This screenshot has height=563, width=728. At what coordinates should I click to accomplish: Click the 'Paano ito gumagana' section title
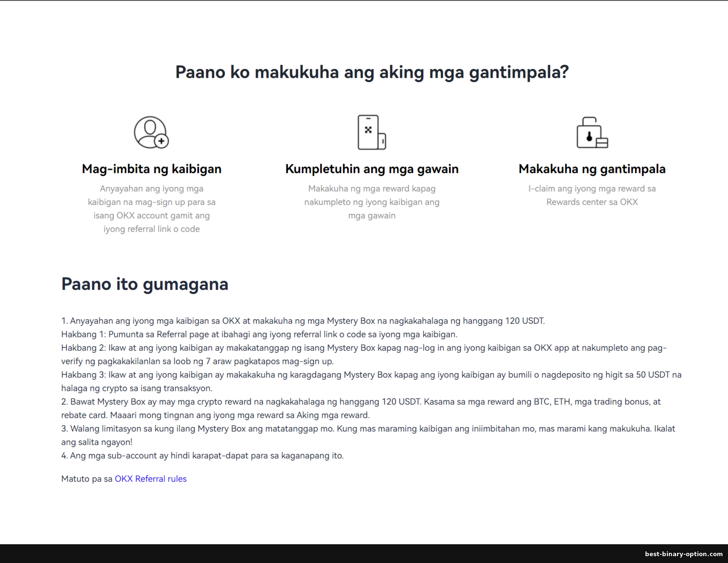145,284
